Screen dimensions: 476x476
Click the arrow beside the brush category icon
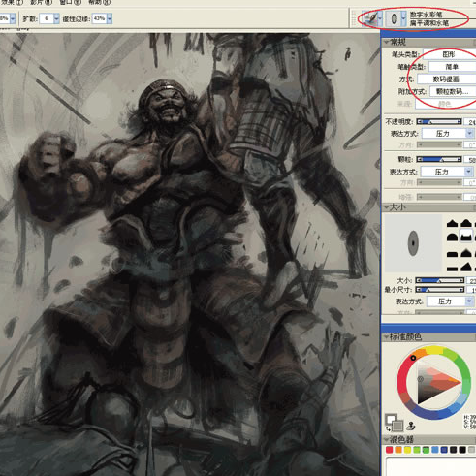[x=380, y=18]
